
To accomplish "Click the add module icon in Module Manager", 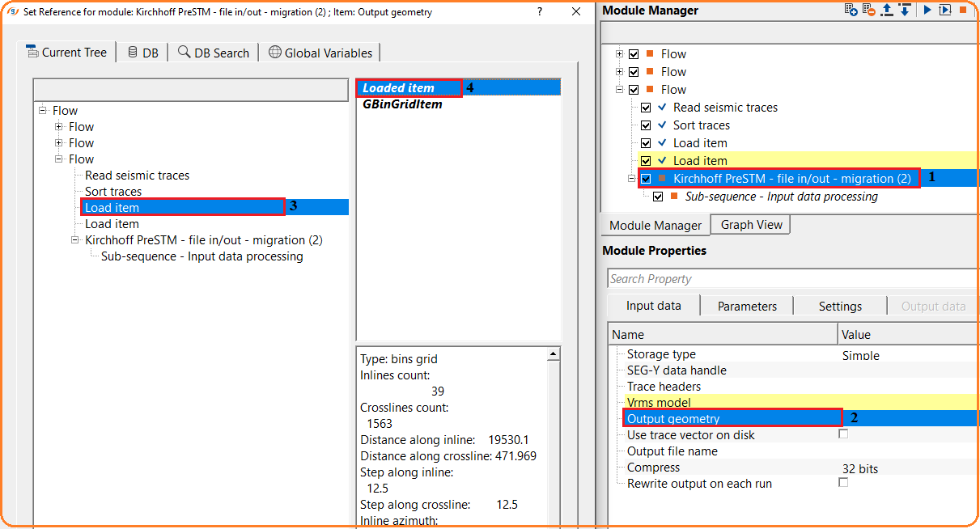I will click(x=851, y=10).
